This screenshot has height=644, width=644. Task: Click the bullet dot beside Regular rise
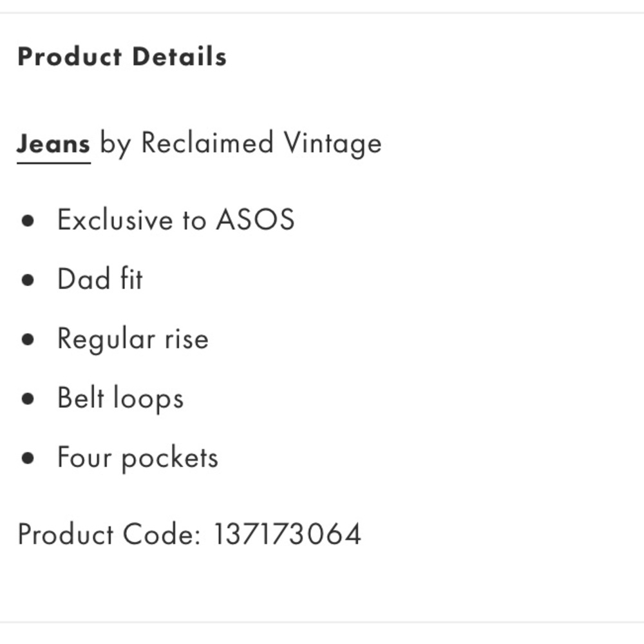pos(28,339)
